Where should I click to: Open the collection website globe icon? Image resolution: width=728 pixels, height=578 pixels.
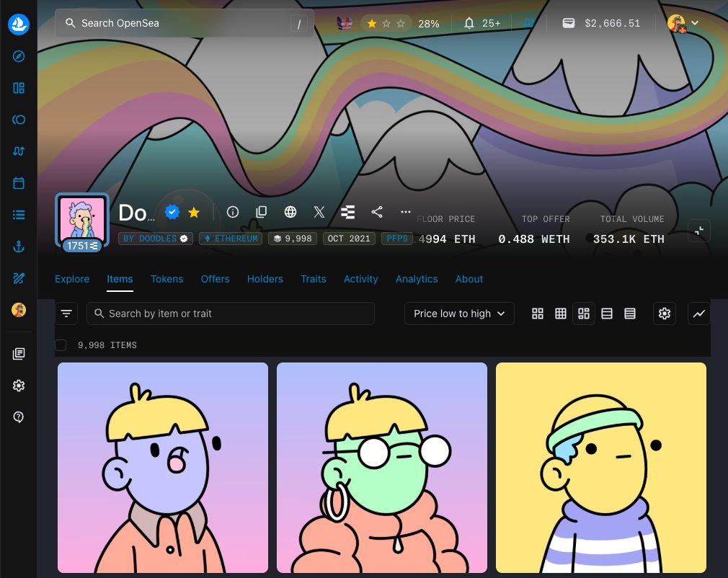coord(290,212)
